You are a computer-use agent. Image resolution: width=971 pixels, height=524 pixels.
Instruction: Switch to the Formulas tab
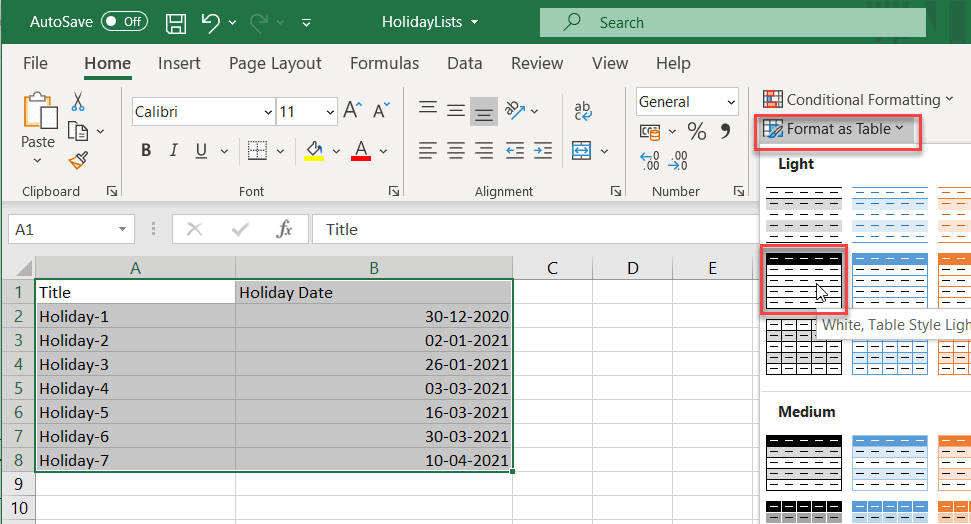coord(385,63)
